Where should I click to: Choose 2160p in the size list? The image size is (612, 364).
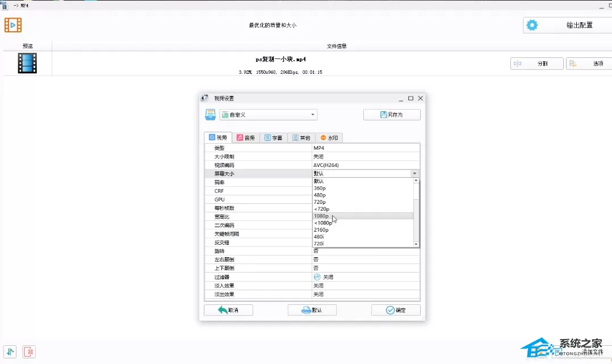[321, 230]
